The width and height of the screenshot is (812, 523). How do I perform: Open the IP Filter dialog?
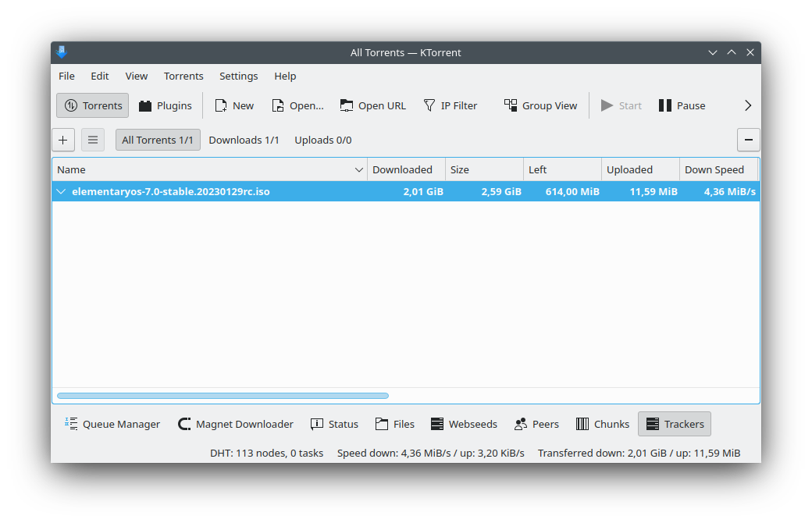(x=450, y=105)
